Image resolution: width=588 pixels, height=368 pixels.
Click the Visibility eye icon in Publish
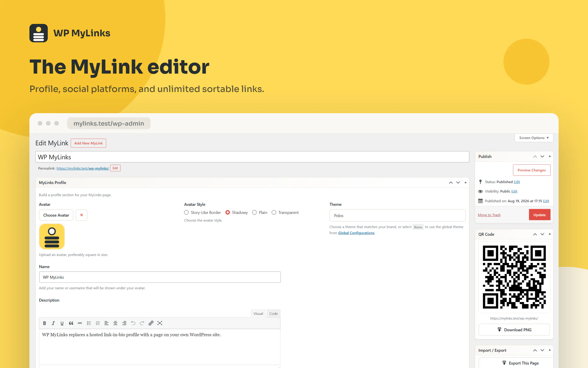point(480,191)
